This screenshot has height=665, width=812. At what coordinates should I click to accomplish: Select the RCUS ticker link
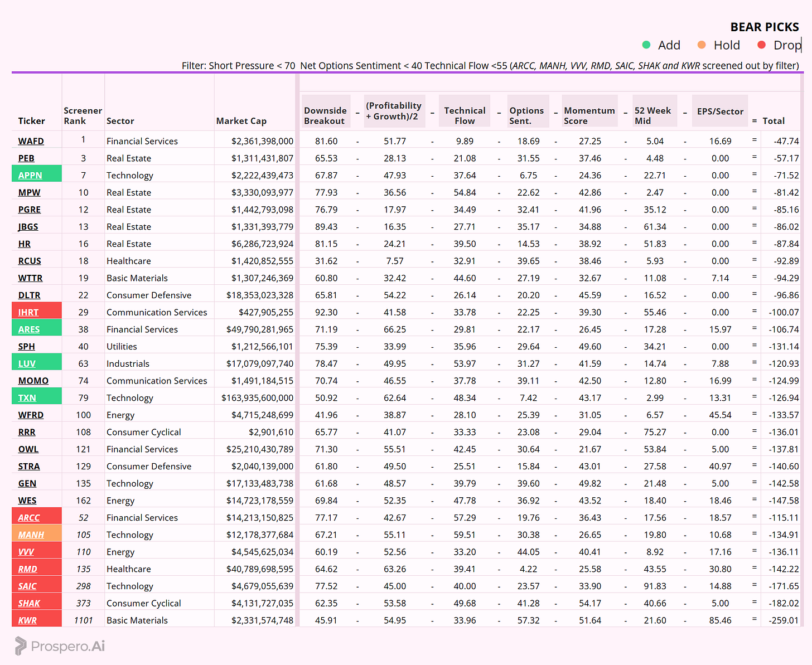pyautogui.click(x=30, y=261)
